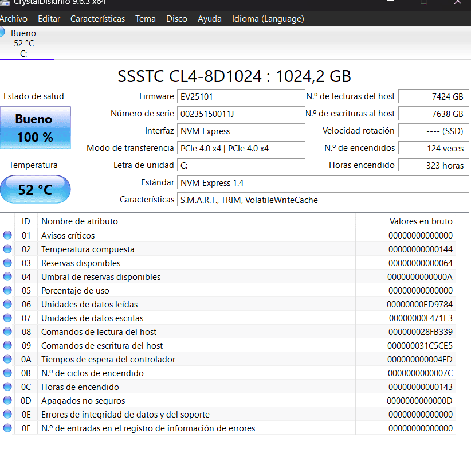Open the Editar menu

tap(49, 19)
